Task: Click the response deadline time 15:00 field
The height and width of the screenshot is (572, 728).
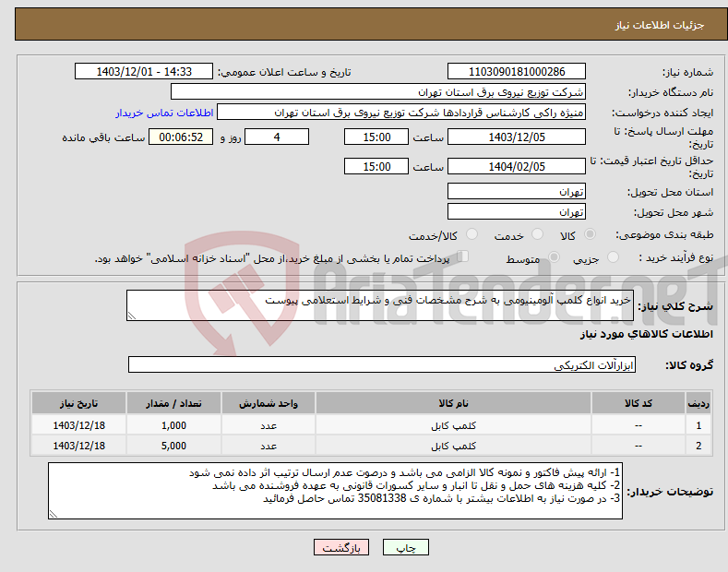Action: (376, 137)
